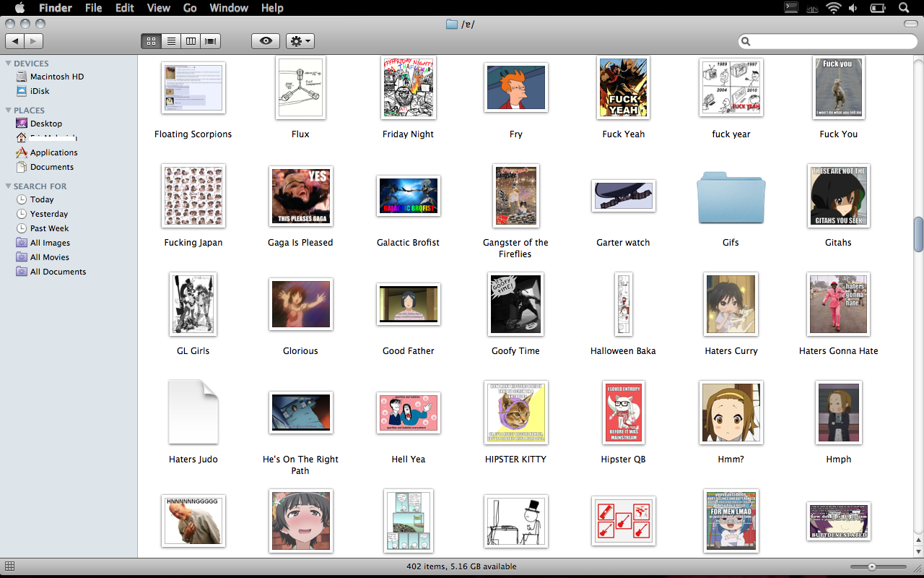Collapse the PLACES sidebar section
The height and width of the screenshot is (578, 924).
[9, 111]
